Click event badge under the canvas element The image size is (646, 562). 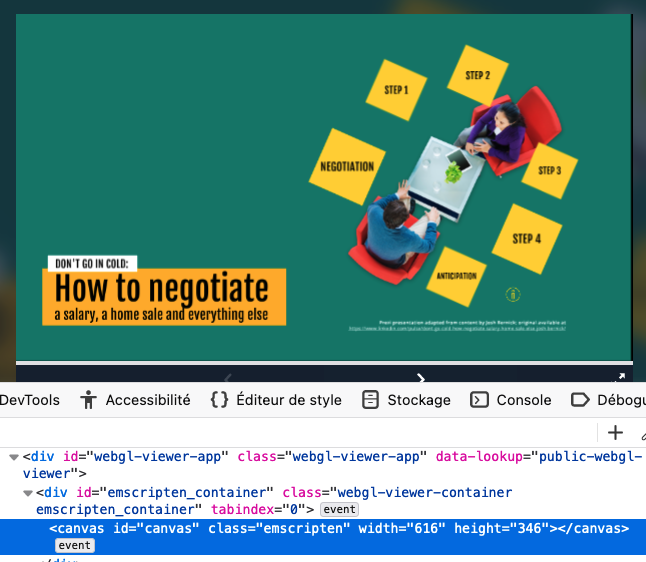(x=75, y=546)
